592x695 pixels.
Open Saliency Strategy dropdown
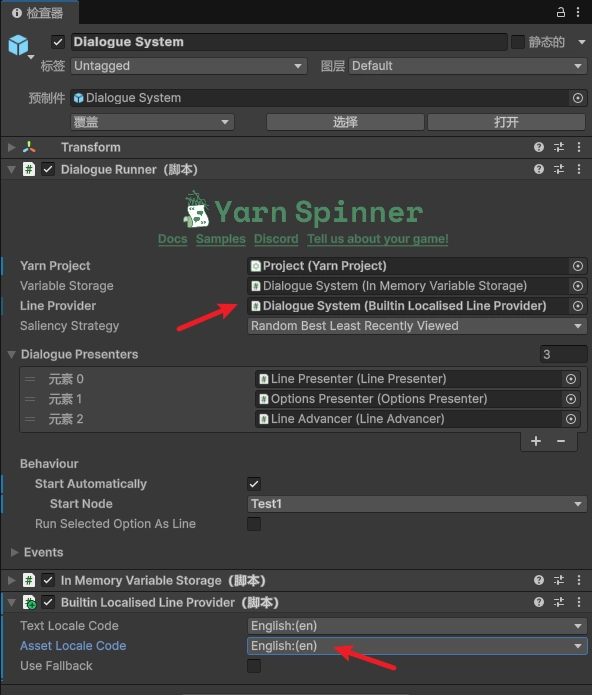pyautogui.click(x=417, y=326)
